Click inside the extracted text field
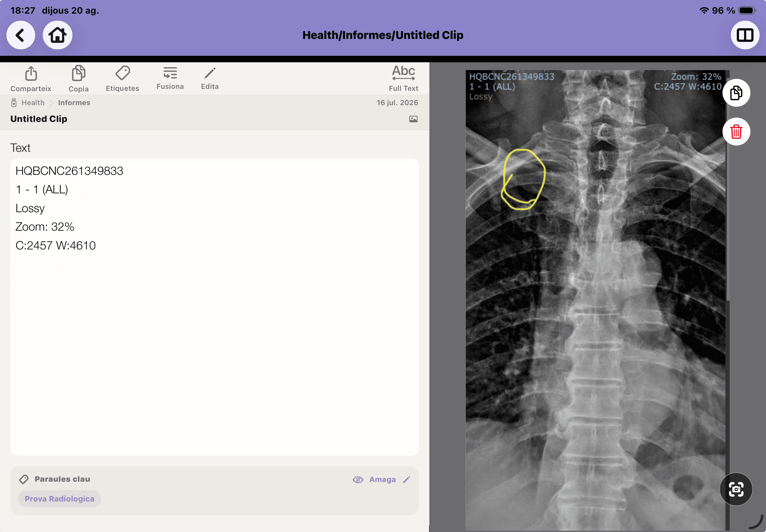 pos(214,307)
